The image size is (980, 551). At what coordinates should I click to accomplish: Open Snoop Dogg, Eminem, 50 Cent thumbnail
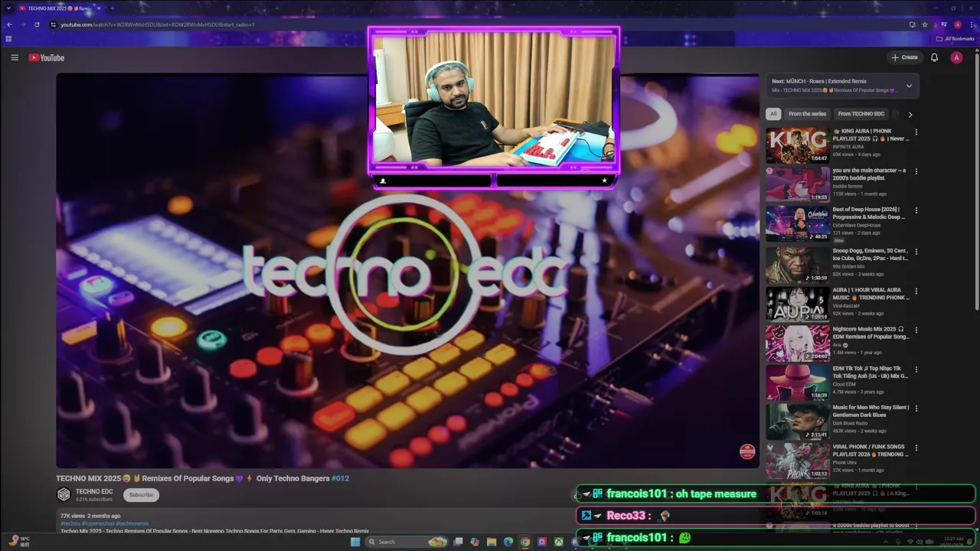pos(798,264)
